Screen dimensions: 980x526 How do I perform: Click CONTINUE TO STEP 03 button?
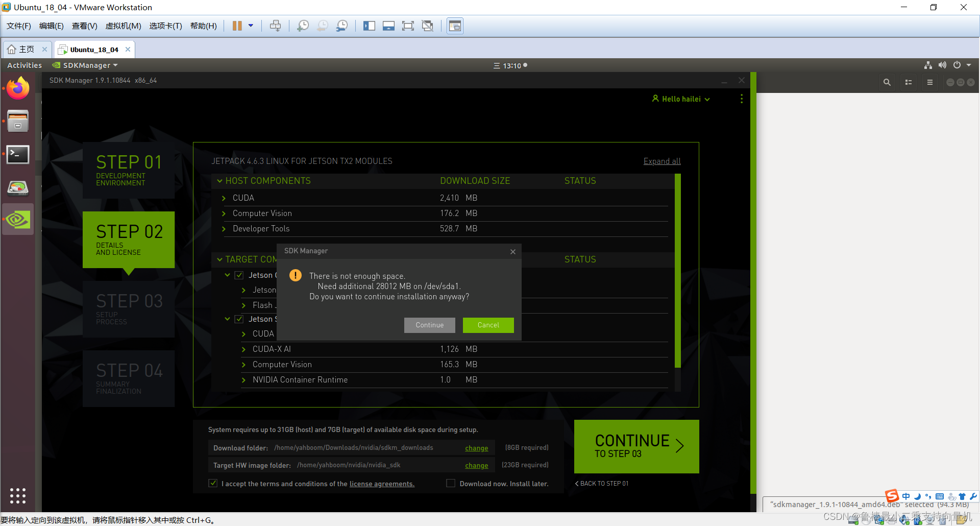coord(636,446)
